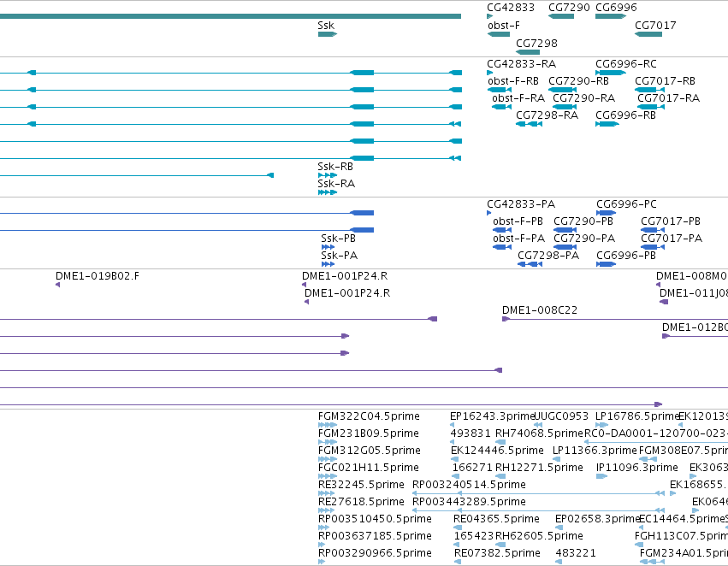728x566 pixels.
Task: Select the RP003290966.5prime EST label
Action: (x=375, y=553)
